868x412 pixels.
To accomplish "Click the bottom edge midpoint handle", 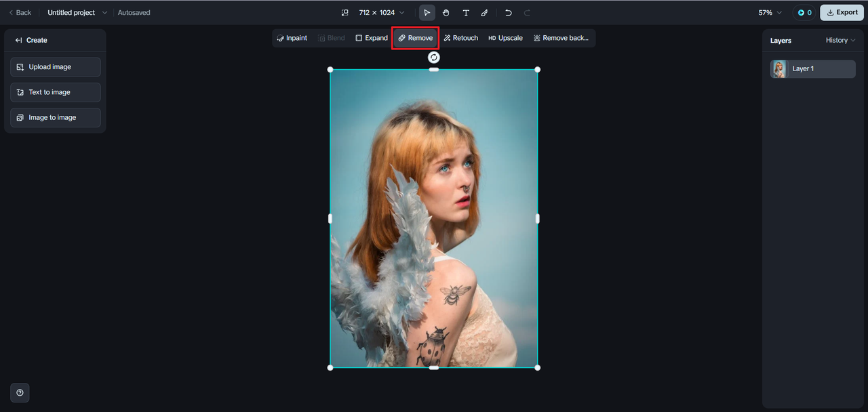I will click(434, 367).
